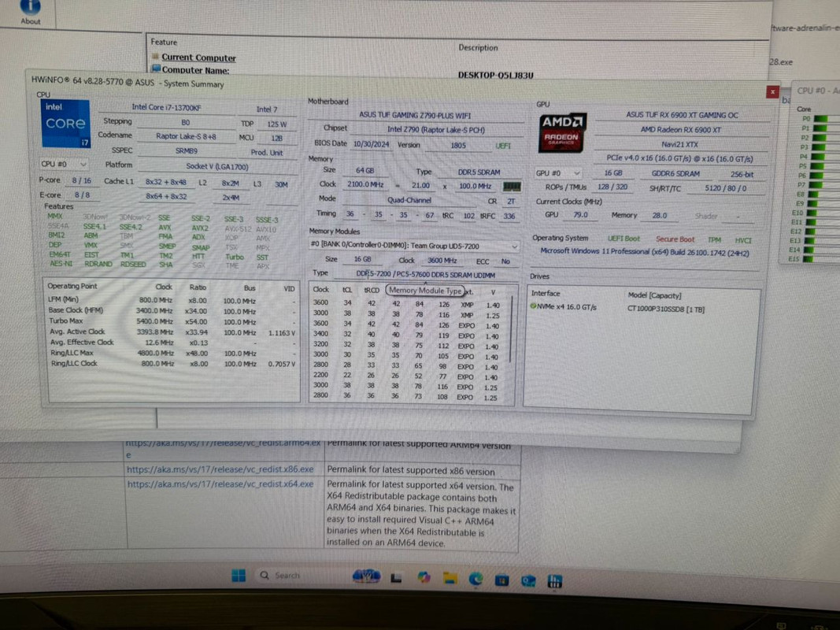Select the Ring/LLC Max row
The image size is (840, 630).
coord(172,353)
